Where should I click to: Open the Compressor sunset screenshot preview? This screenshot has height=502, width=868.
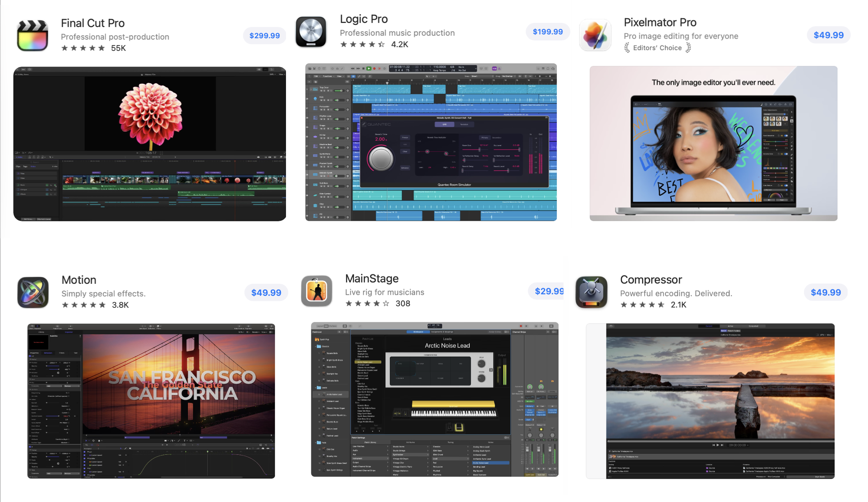click(710, 401)
